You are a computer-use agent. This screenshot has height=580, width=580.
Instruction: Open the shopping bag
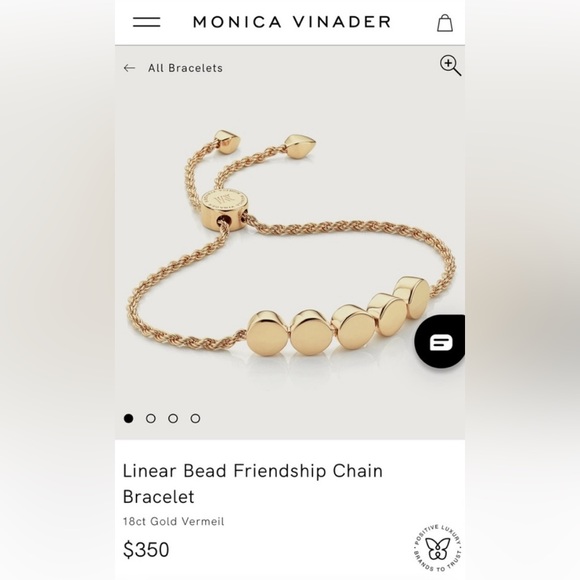[x=445, y=23]
